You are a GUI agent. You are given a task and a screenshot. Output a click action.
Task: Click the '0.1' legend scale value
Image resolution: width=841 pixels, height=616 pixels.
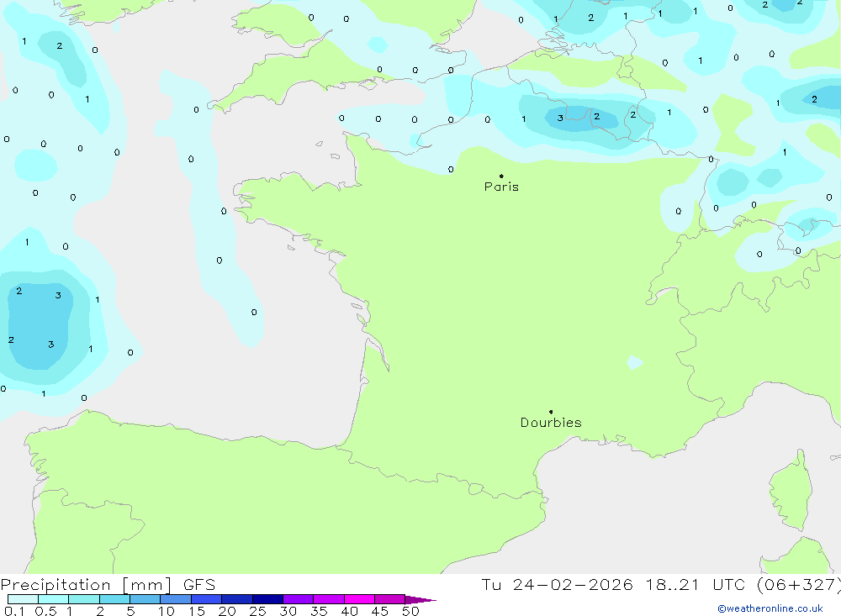[14, 611]
